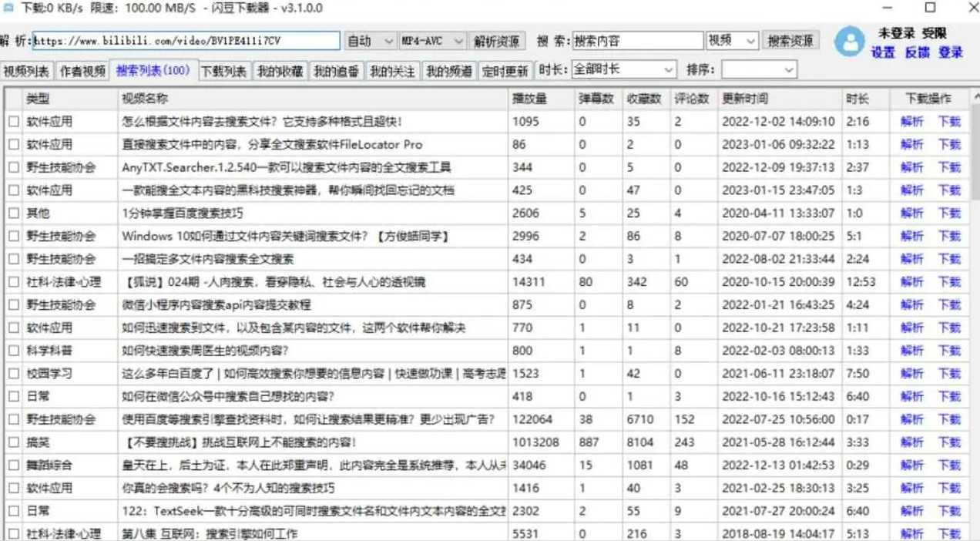The width and height of the screenshot is (980, 541).
Task: Click the 反馈 feedback link
Action: point(917,52)
